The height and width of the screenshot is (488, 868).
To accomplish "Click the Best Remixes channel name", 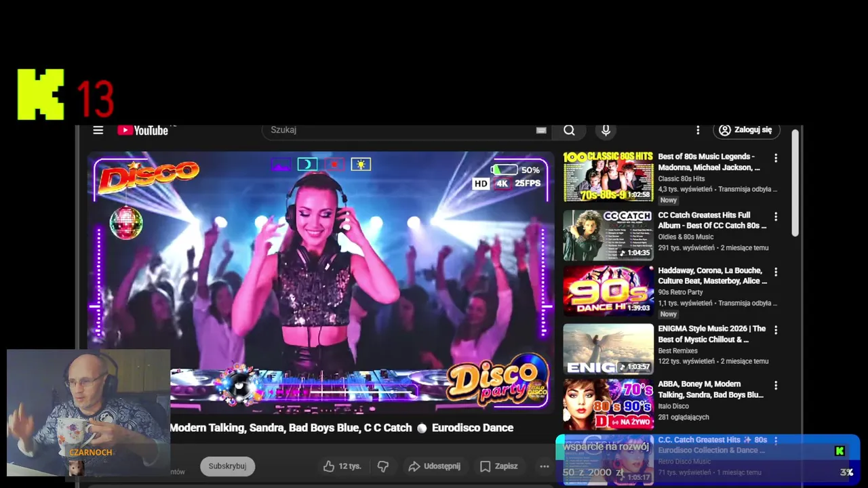I will tap(677, 351).
